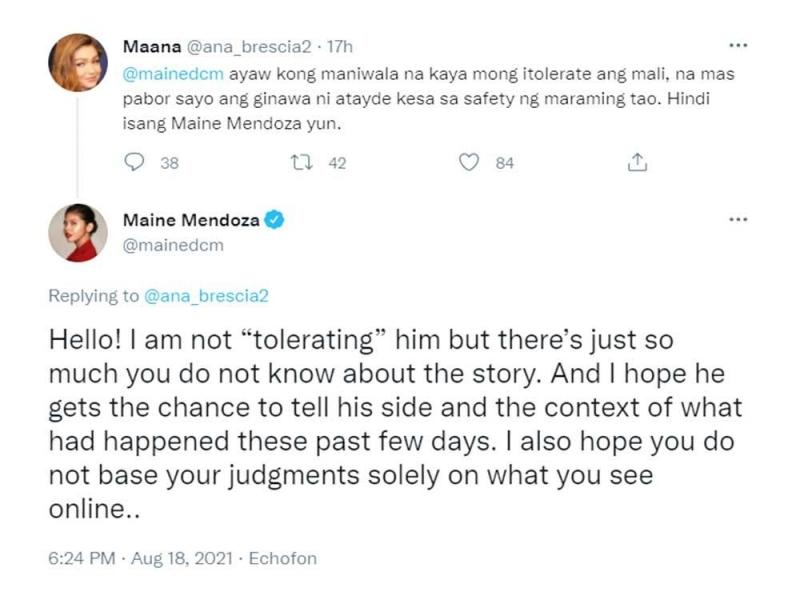Open the 17h timestamp of Maana's tweet
Image resolution: width=800 pixels, height=600 pixels.
(x=340, y=46)
